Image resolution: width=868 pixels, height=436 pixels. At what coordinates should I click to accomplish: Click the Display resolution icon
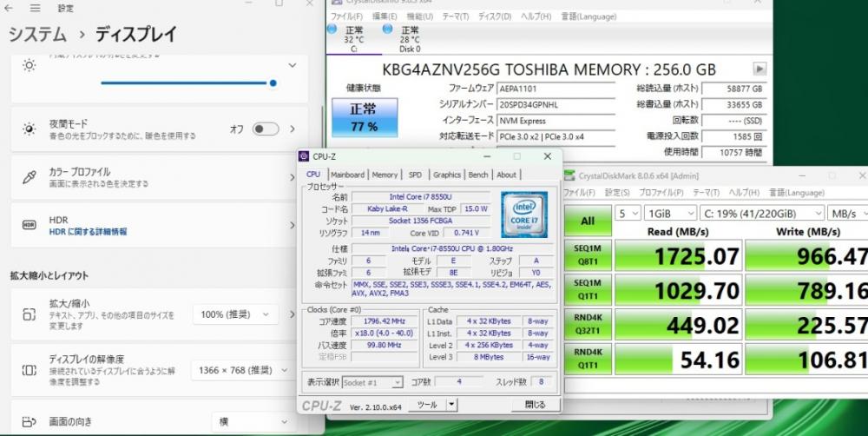(x=30, y=370)
